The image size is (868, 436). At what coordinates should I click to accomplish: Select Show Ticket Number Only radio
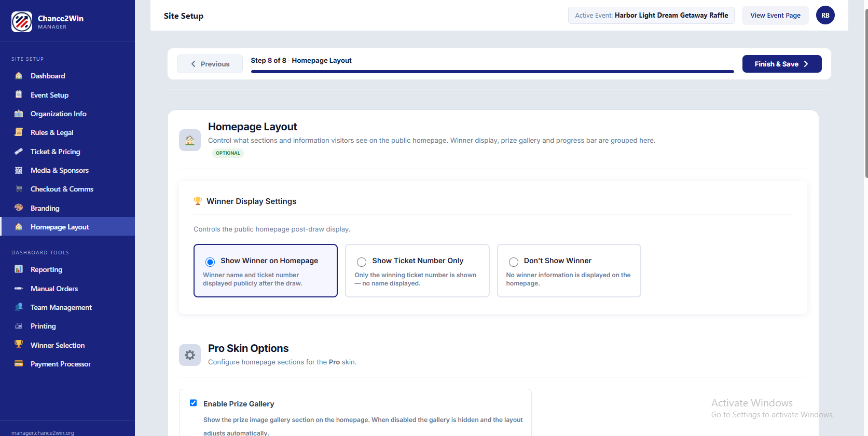coord(362,262)
